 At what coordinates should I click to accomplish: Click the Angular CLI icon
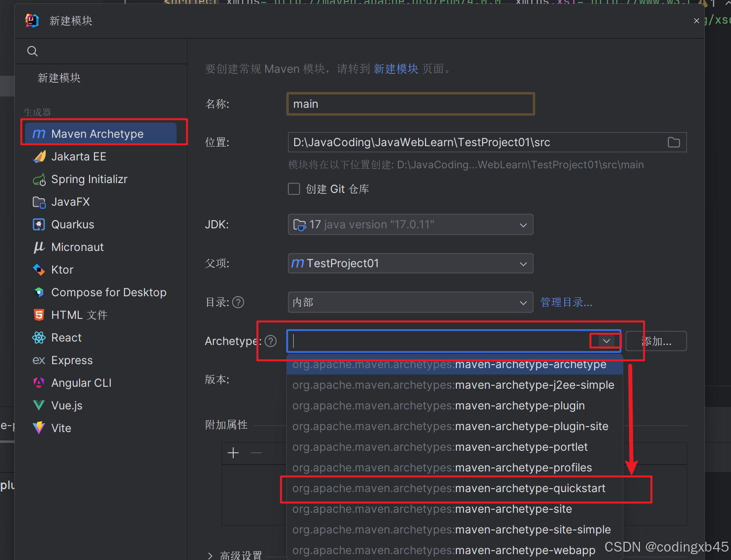click(39, 383)
